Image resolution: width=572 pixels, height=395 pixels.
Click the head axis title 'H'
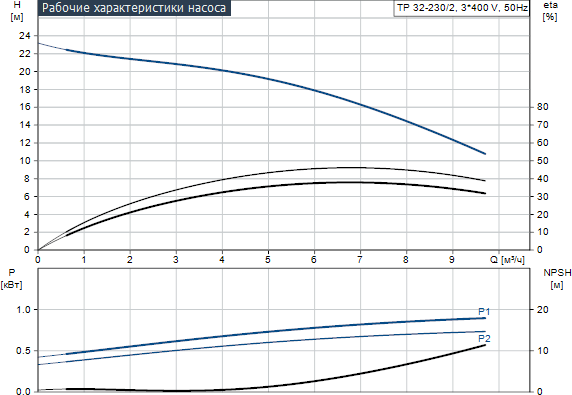point(17,5)
